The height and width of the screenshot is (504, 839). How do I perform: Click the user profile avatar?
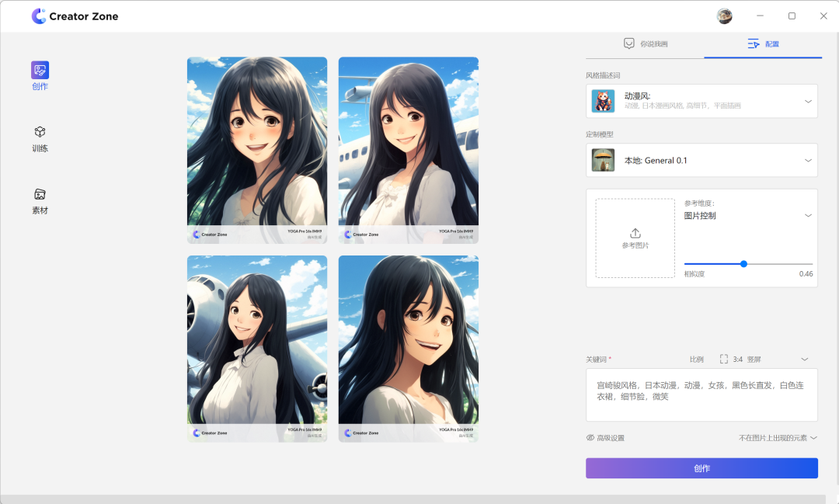724,16
